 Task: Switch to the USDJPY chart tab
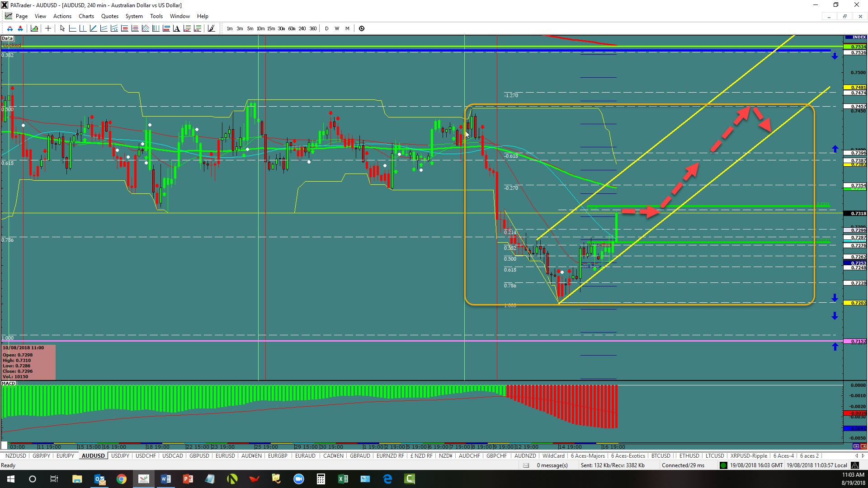[120, 456]
